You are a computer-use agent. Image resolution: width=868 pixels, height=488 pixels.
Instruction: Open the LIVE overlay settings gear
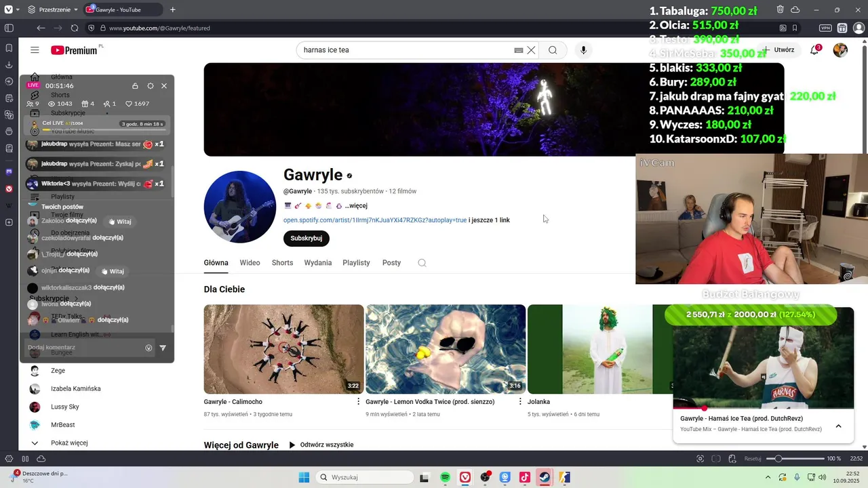pos(150,86)
